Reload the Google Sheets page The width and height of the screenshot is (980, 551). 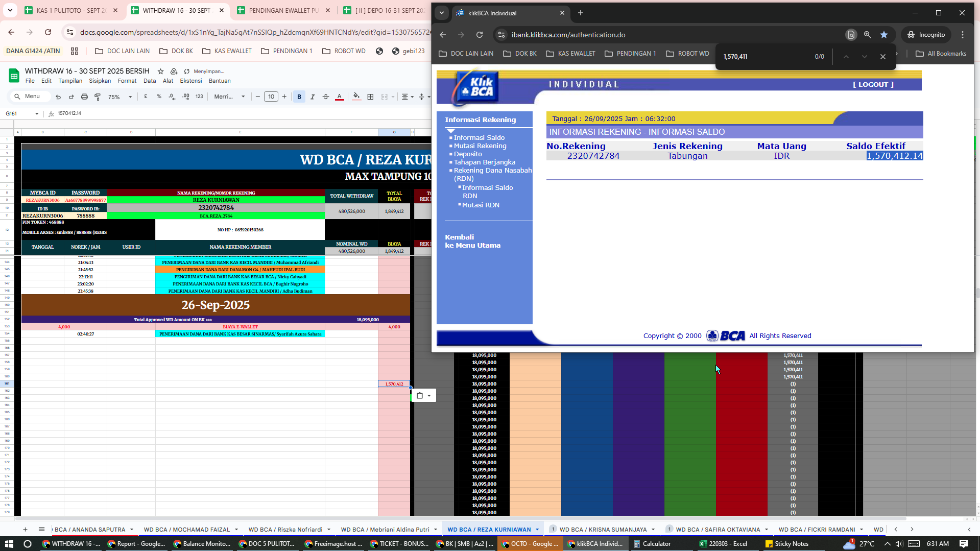point(48,32)
